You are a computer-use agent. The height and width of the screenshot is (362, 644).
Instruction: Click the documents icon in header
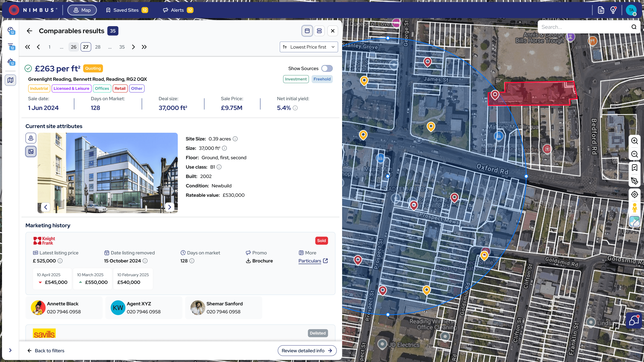[x=601, y=10]
